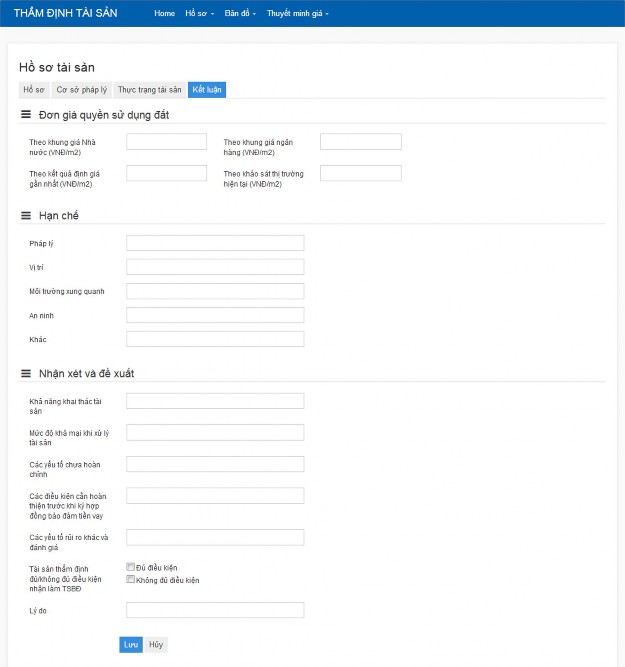Focus the Lý do text field

coord(215,610)
